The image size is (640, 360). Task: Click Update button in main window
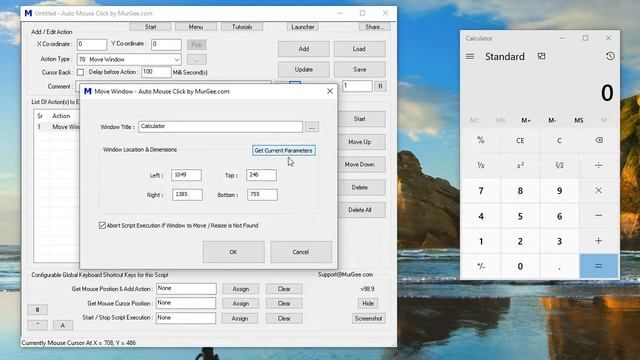304,69
